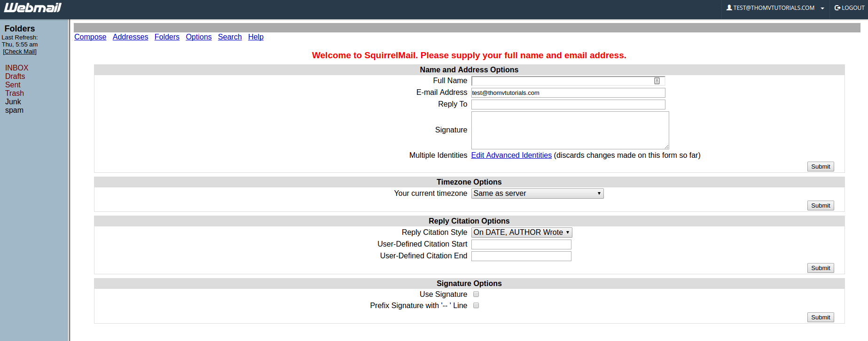
Task: Click the Webmail logo
Action: tap(33, 8)
